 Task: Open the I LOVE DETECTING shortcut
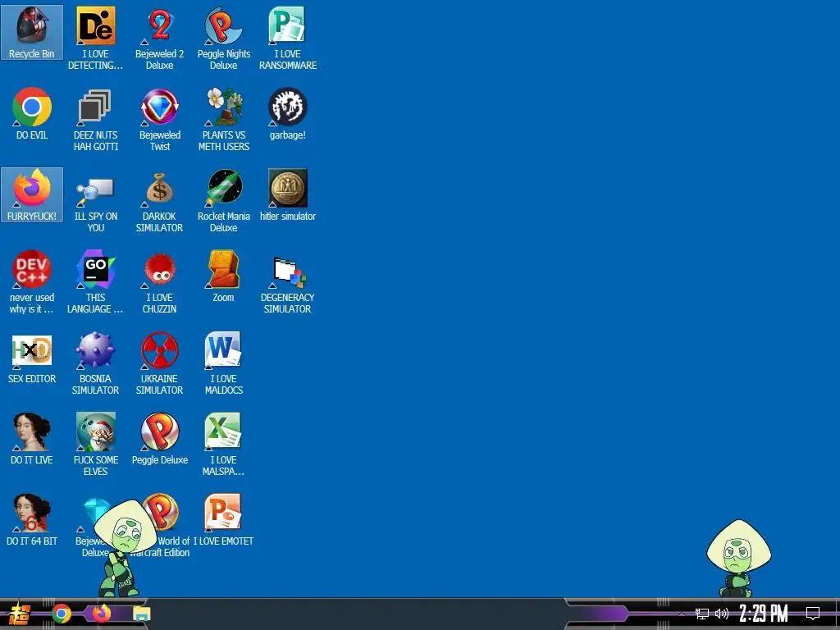(x=95, y=38)
